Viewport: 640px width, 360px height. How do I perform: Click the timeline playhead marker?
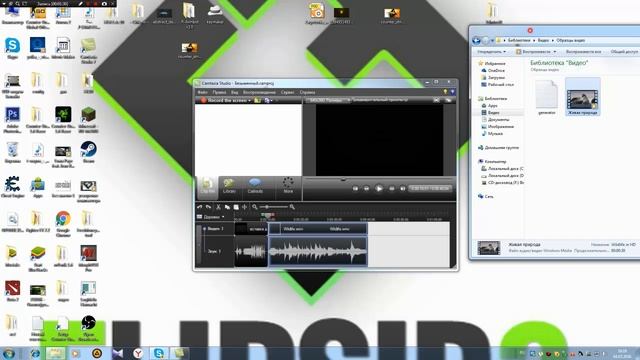[267, 215]
